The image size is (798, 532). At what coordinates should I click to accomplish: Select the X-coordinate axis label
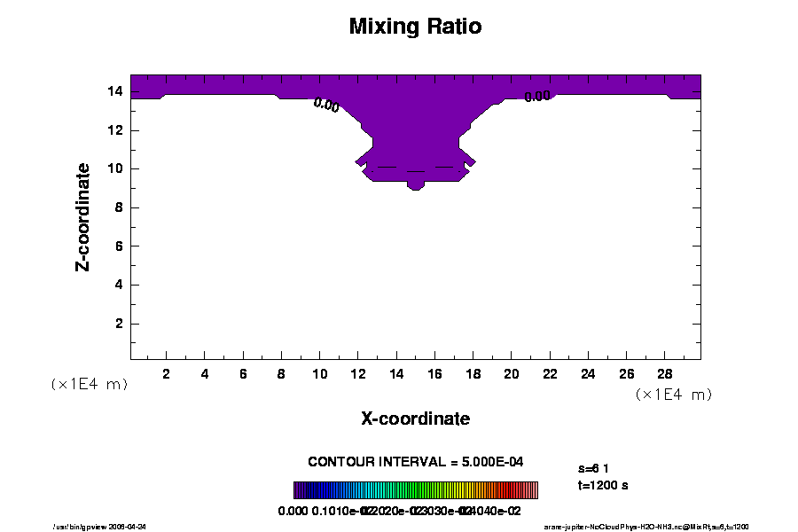415,419
